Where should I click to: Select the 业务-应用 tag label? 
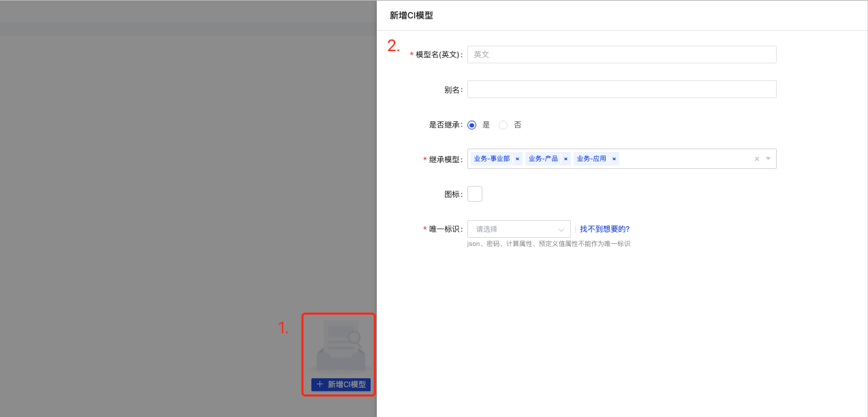tap(591, 159)
